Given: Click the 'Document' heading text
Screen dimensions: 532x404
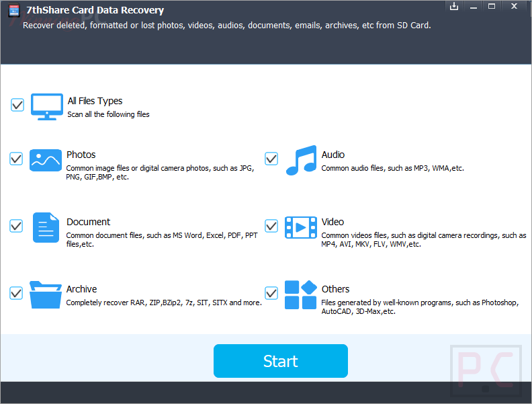Looking at the screenshot, I should (88, 222).
